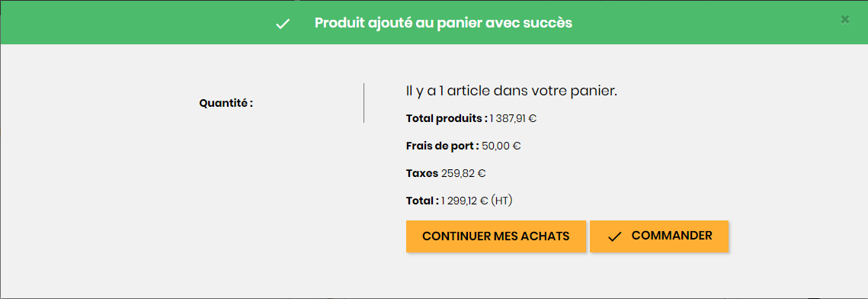
Task: Select the 1 387,91 € products amount
Action: click(x=513, y=118)
